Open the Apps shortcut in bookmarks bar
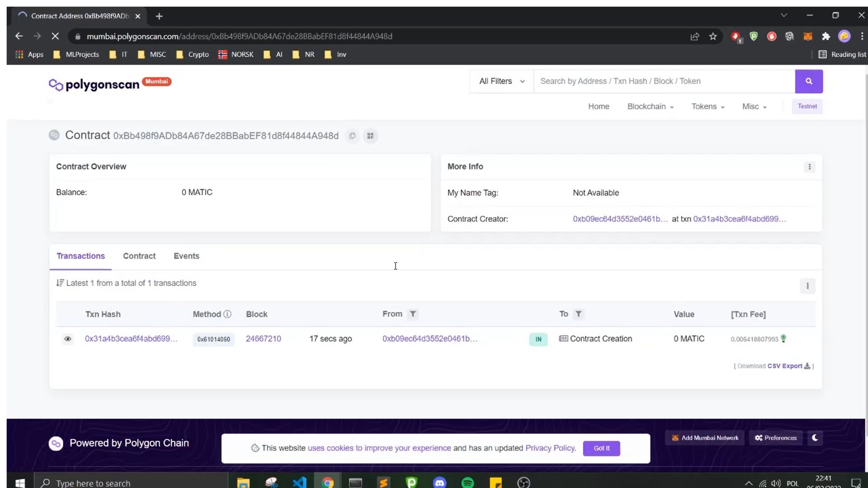The image size is (868, 488). pos(29,54)
